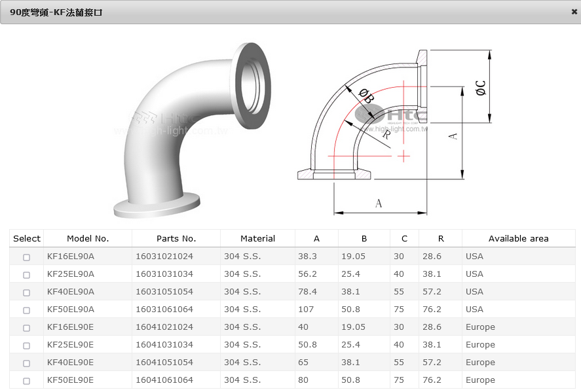Click parts number 16031021024
Image resolution: width=581 pixels, height=392 pixels.
pos(164,257)
